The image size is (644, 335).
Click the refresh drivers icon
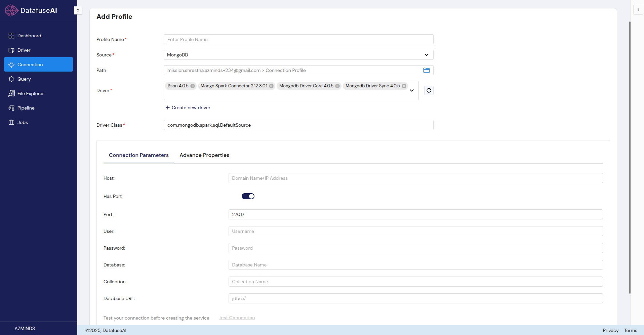pyautogui.click(x=429, y=90)
